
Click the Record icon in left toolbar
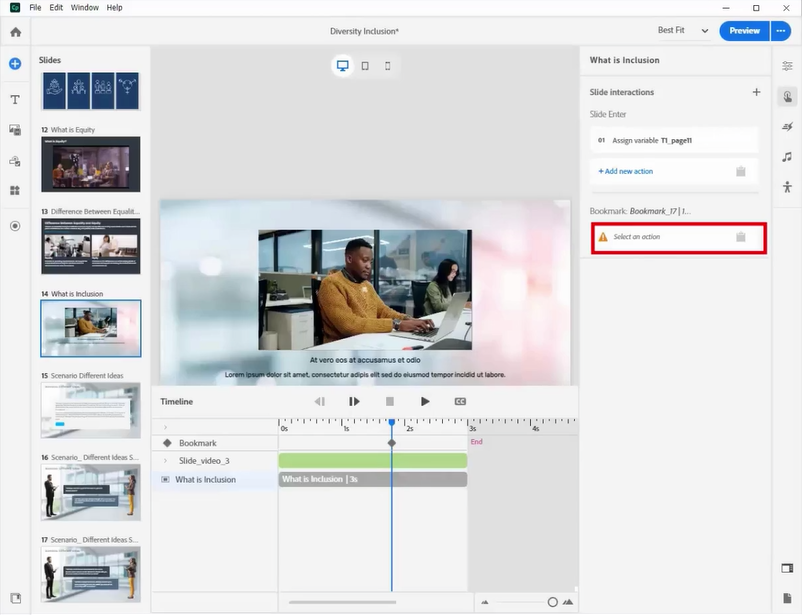pyautogui.click(x=15, y=226)
